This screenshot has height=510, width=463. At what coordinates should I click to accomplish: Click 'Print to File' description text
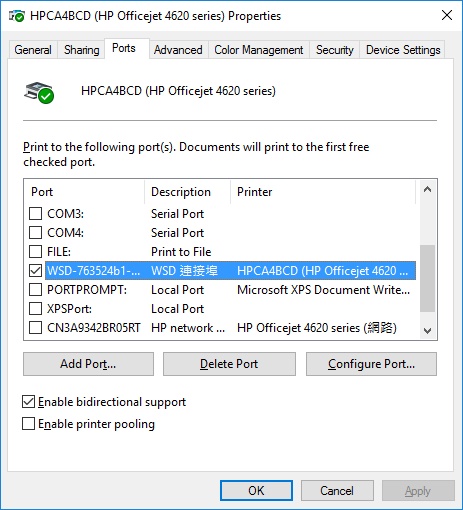pos(181,252)
